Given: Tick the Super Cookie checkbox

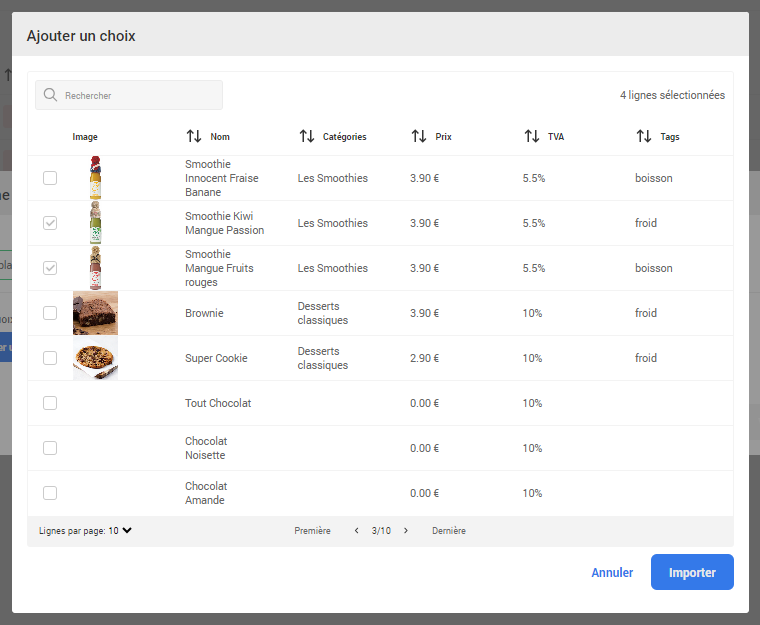Looking at the screenshot, I should (50, 358).
